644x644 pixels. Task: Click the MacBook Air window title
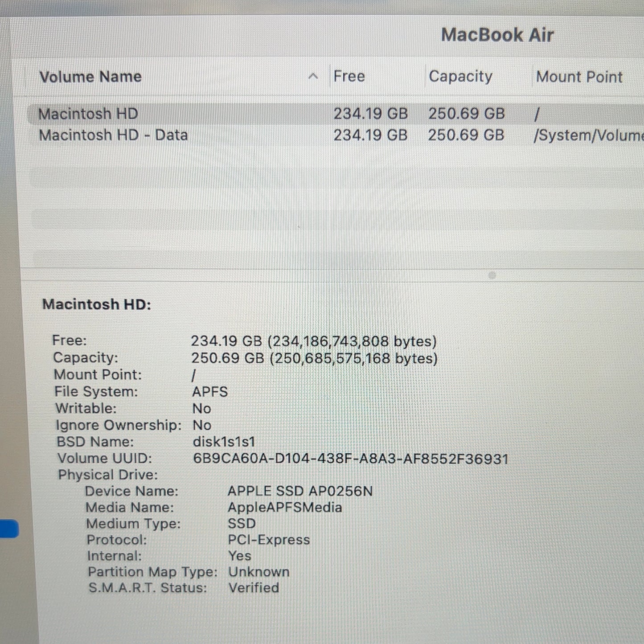497,35
